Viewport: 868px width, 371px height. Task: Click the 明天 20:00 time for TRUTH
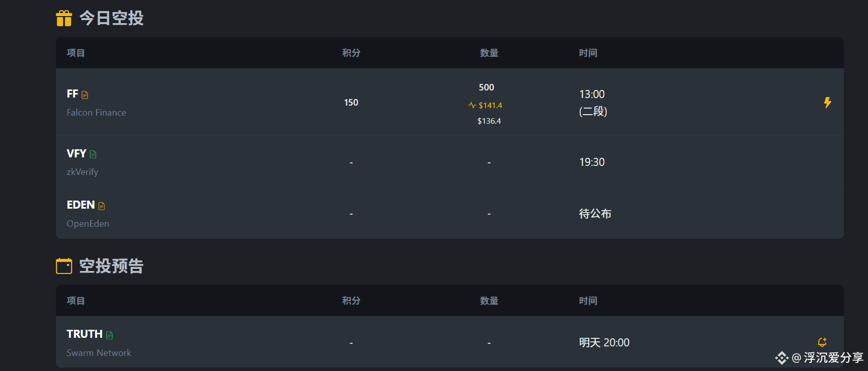[604, 342]
